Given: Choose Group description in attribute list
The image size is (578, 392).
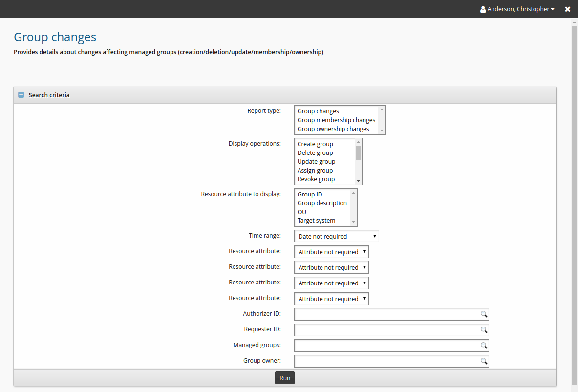Looking at the screenshot, I should click(322, 203).
